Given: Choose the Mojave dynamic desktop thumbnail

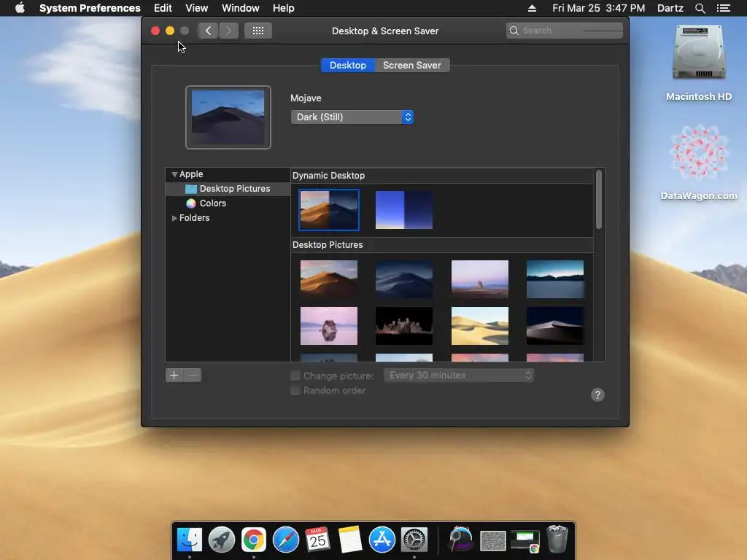Looking at the screenshot, I should tap(329, 210).
